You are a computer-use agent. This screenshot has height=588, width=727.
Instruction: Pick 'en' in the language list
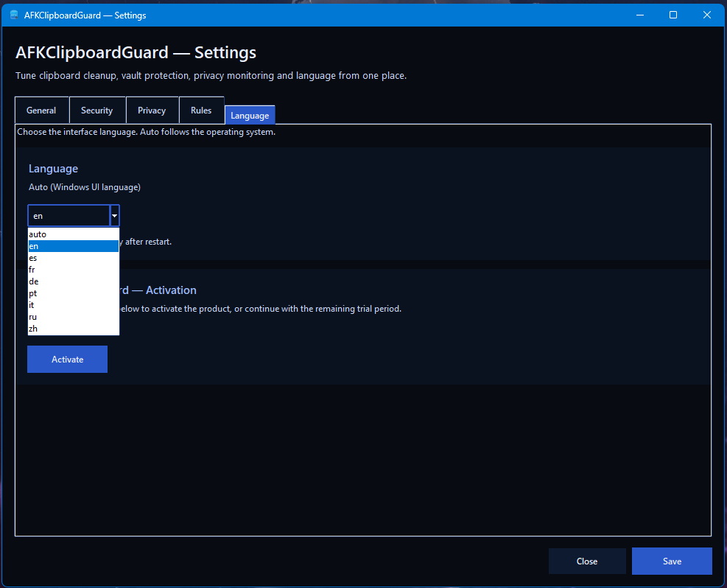click(73, 246)
